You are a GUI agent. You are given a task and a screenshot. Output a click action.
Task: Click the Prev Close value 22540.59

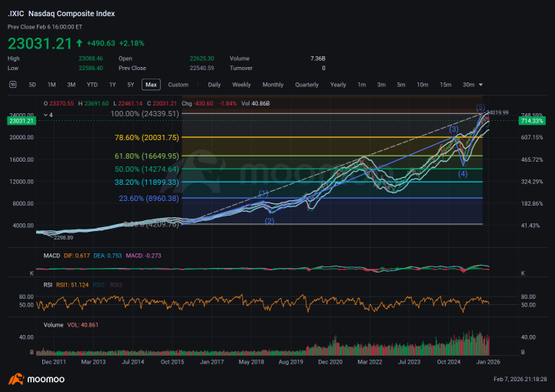(202, 68)
